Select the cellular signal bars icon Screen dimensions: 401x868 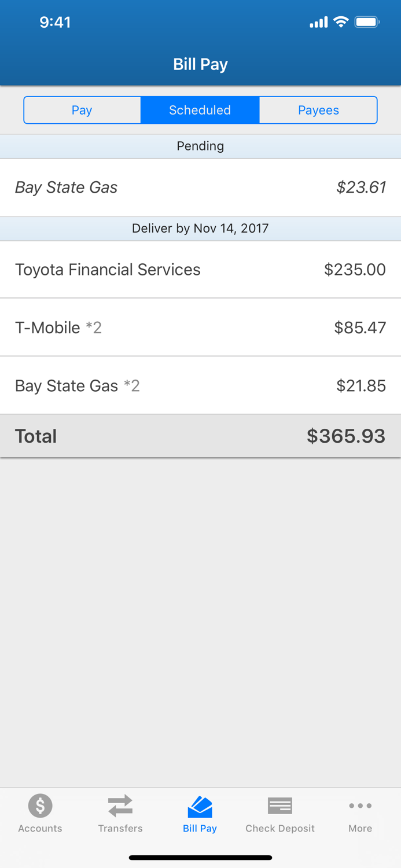pyautogui.click(x=318, y=22)
